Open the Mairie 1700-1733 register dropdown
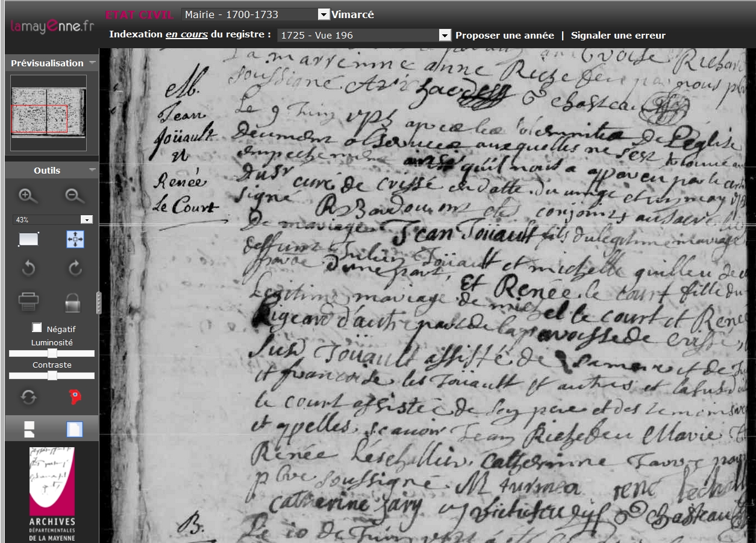This screenshot has height=543, width=756. 323,14
